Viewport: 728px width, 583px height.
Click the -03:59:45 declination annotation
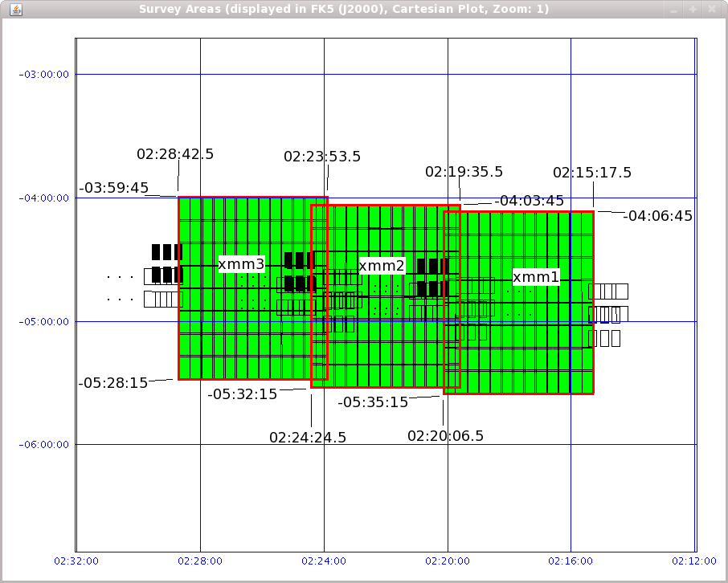click(113, 189)
